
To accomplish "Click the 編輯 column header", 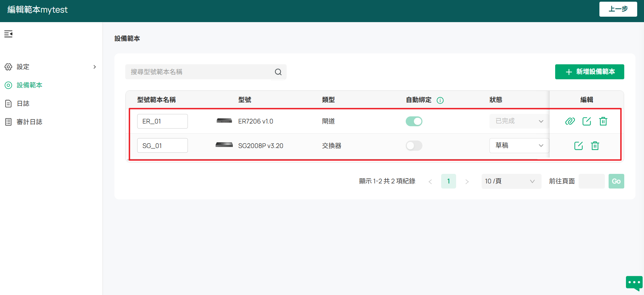I will pos(587,100).
